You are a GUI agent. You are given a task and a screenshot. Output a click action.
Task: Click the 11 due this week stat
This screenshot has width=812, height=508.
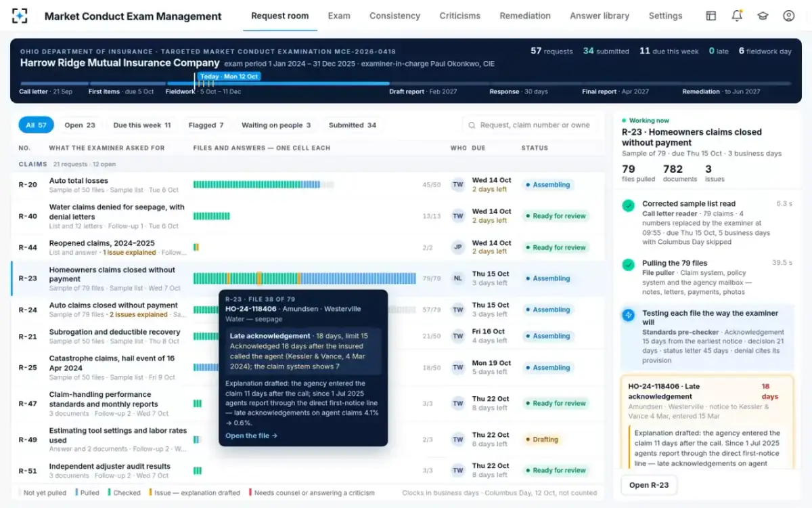(669, 51)
